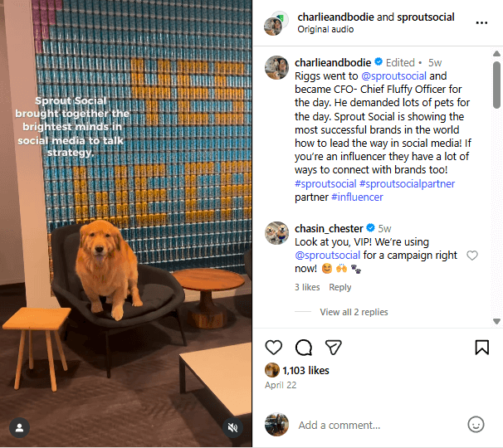Viewport: 503px width, 448px height.
Task: Like chasin_chester's comment with small heart
Action: tap(472, 256)
